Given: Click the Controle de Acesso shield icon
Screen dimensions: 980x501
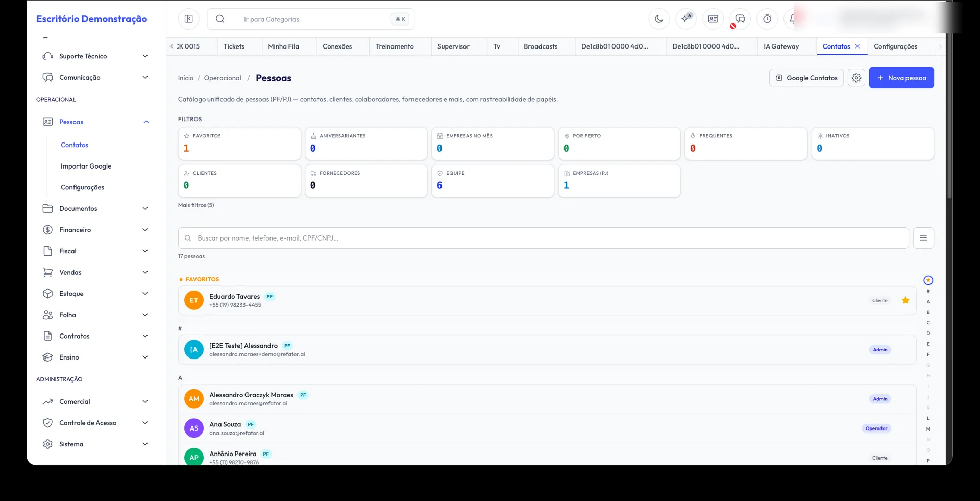Looking at the screenshot, I should coord(48,423).
